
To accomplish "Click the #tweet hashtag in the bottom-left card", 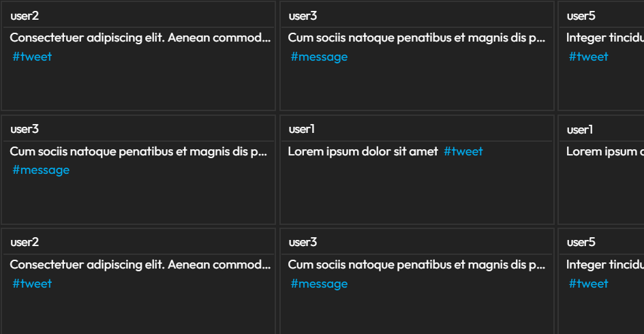I will pyautogui.click(x=32, y=284).
